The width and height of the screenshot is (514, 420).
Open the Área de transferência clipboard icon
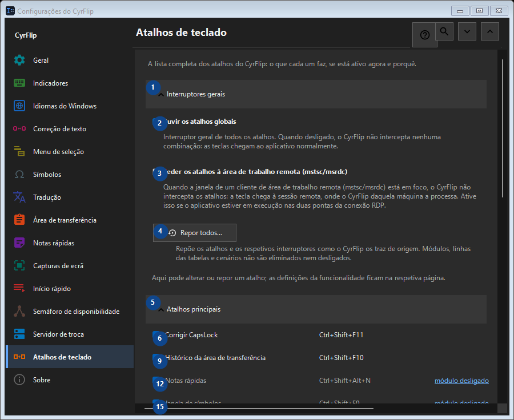(19, 220)
